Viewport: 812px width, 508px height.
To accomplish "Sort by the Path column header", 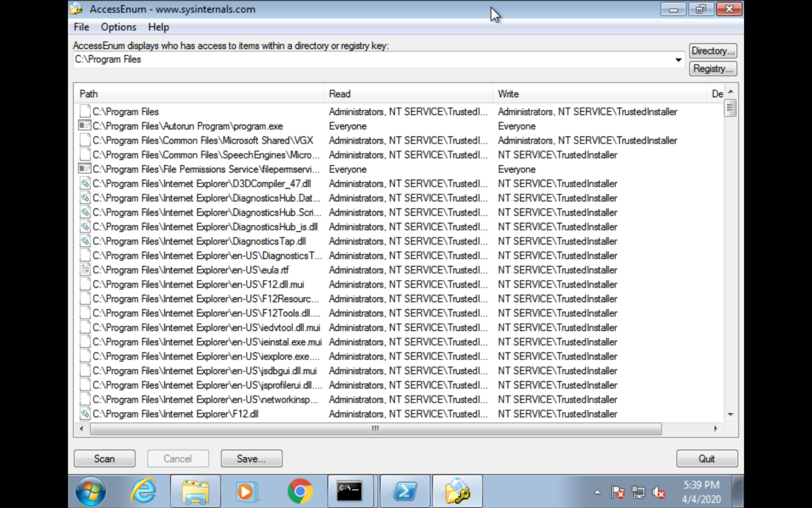I will coord(199,94).
